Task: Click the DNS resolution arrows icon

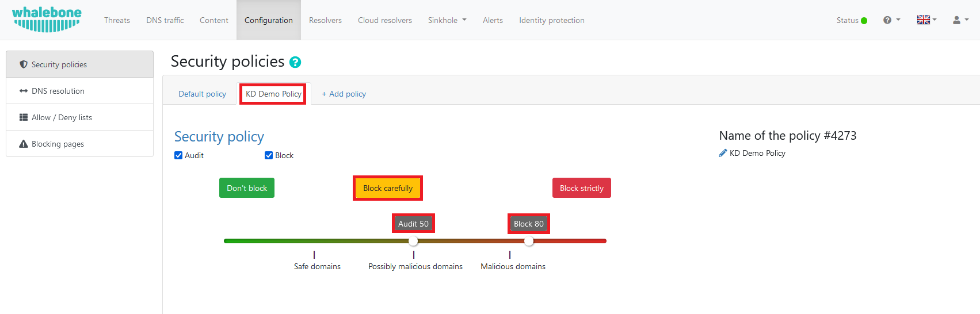Action: tap(24, 91)
